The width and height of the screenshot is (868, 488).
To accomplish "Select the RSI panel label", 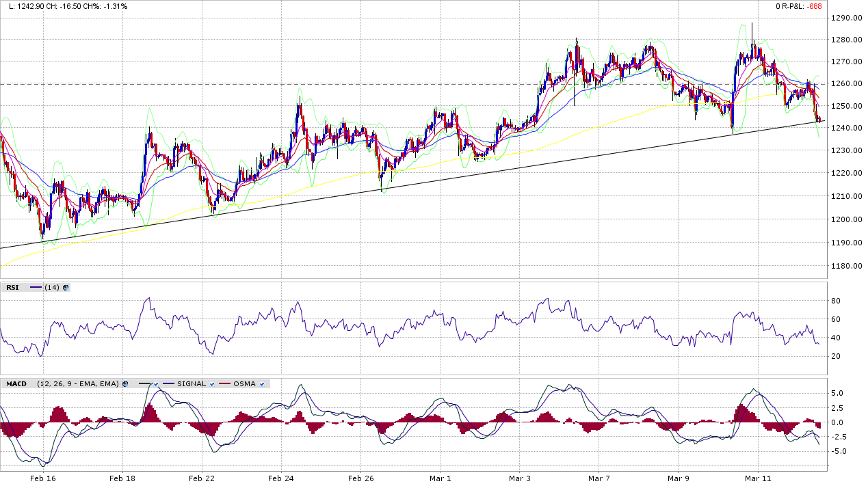I will 12,288.
